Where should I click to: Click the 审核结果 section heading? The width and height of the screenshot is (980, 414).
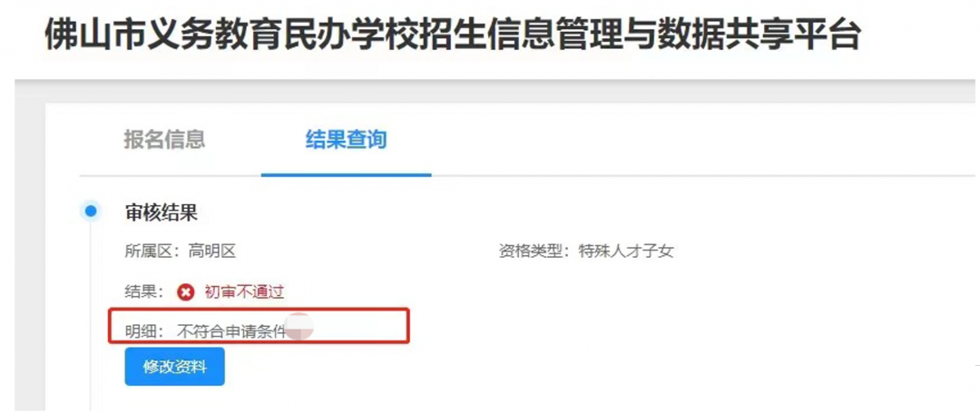click(x=162, y=212)
